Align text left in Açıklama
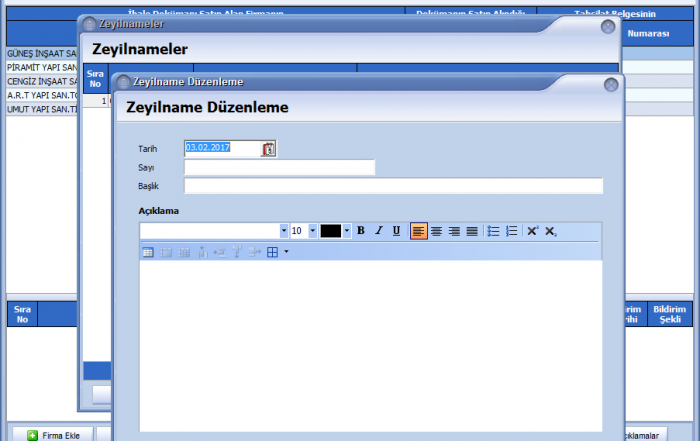The height and width of the screenshot is (441, 700). pyautogui.click(x=418, y=231)
